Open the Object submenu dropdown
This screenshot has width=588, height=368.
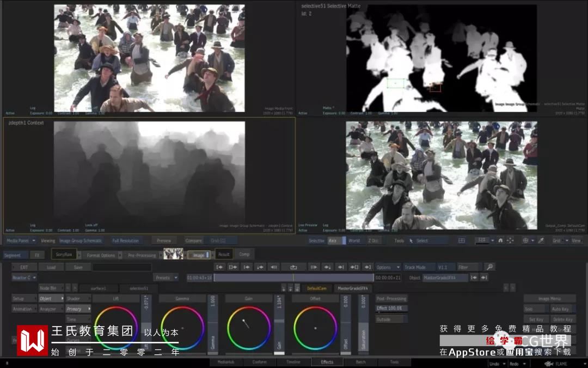point(51,299)
